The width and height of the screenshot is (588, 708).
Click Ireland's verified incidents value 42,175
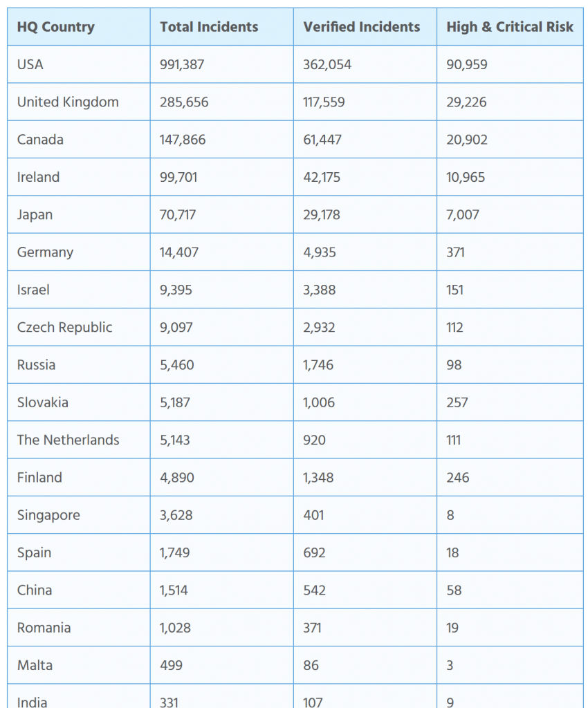click(x=322, y=177)
